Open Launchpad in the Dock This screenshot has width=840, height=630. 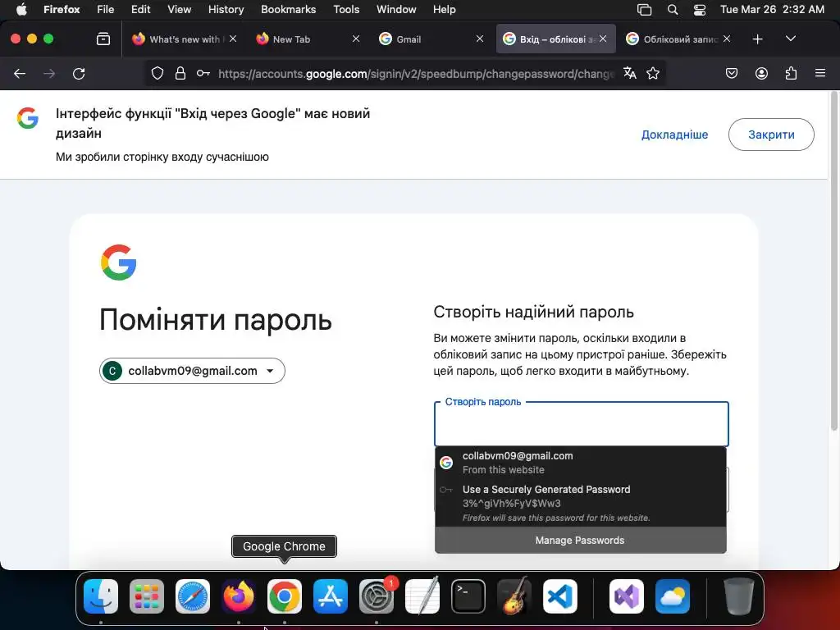point(146,596)
